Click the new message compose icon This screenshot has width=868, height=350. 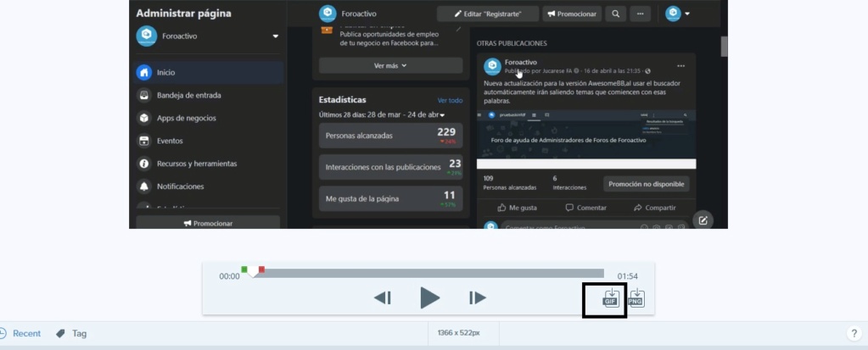point(703,220)
